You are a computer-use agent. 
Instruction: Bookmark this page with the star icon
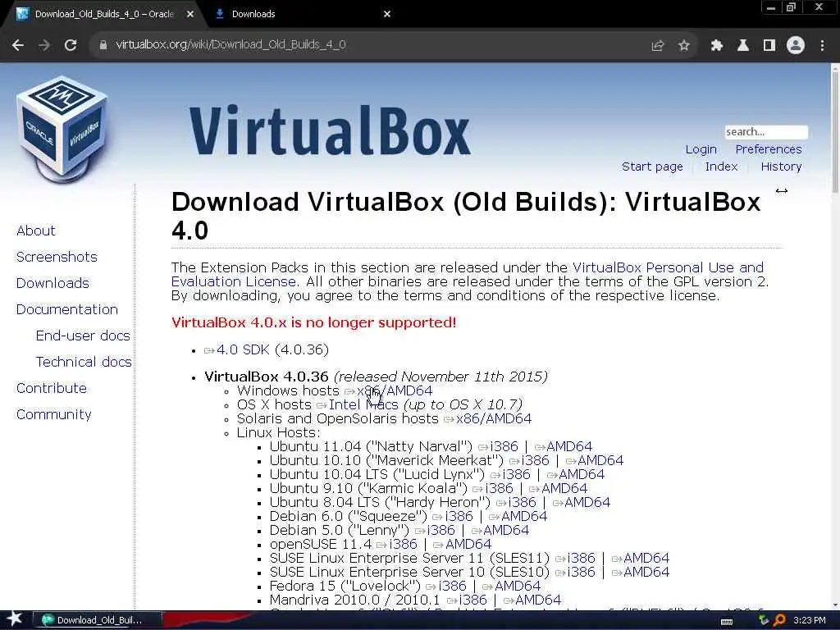tap(683, 46)
